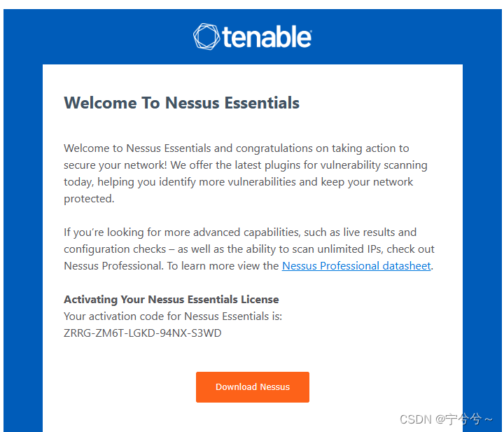The width and height of the screenshot is (504, 432).
Task: Click the tenable wordmark text
Action: click(267, 37)
